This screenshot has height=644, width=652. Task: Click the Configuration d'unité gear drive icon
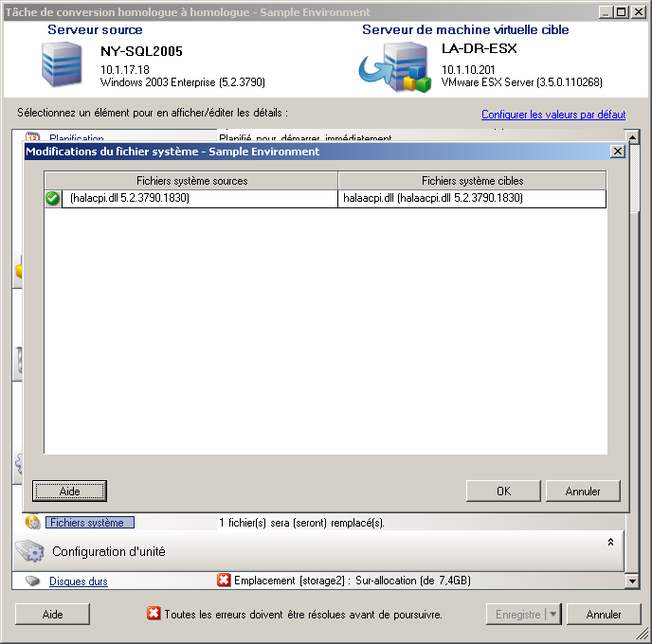coord(30,551)
